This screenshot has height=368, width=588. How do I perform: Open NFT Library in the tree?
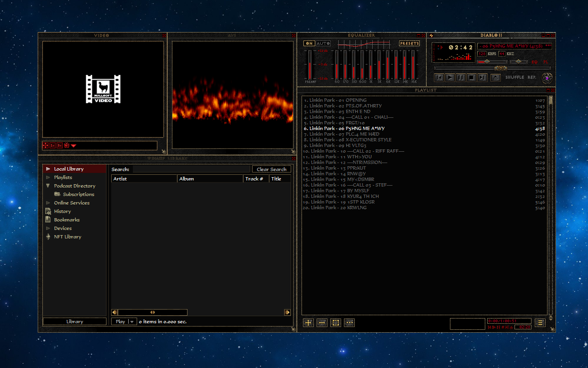(67, 237)
